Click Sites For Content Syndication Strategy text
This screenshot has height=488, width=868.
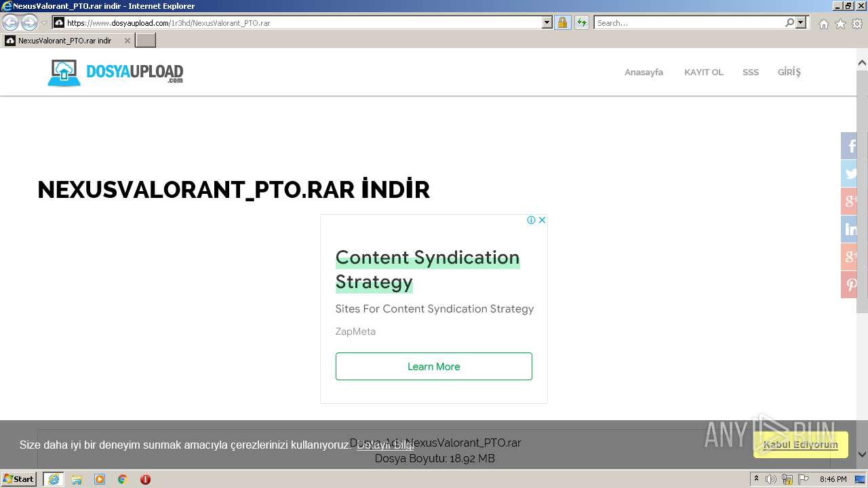pyautogui.click(x=435, y=308)
